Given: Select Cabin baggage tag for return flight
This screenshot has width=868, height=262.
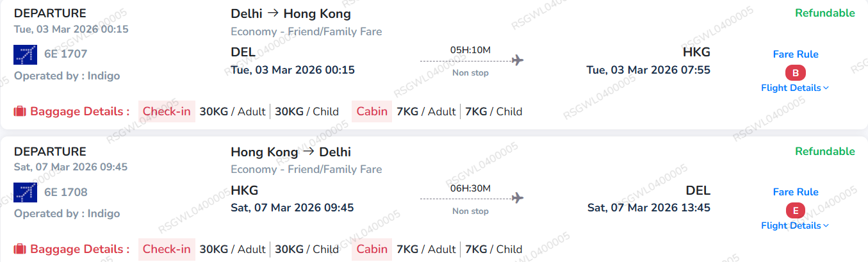Looking at the screenshot, I should click(x=372, y=249).
